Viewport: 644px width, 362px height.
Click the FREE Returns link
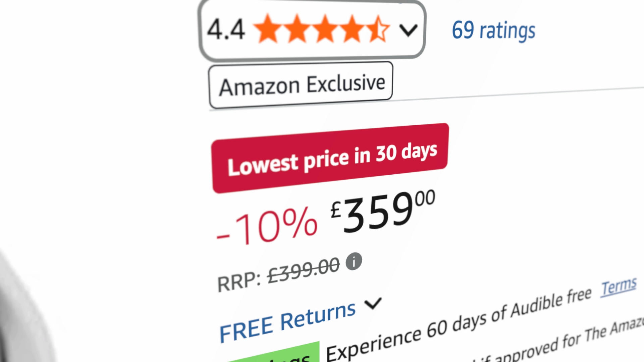287,322
